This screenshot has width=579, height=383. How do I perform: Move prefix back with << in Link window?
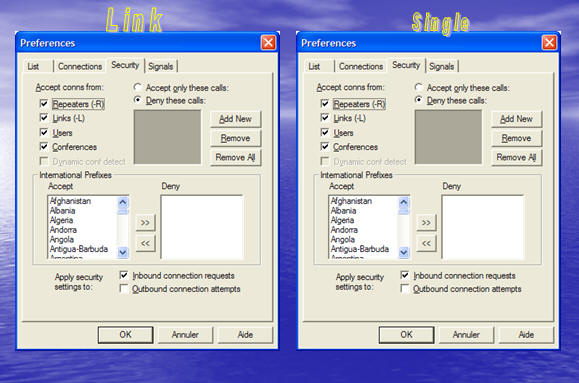pyautogui.click(x=145, y=243)
